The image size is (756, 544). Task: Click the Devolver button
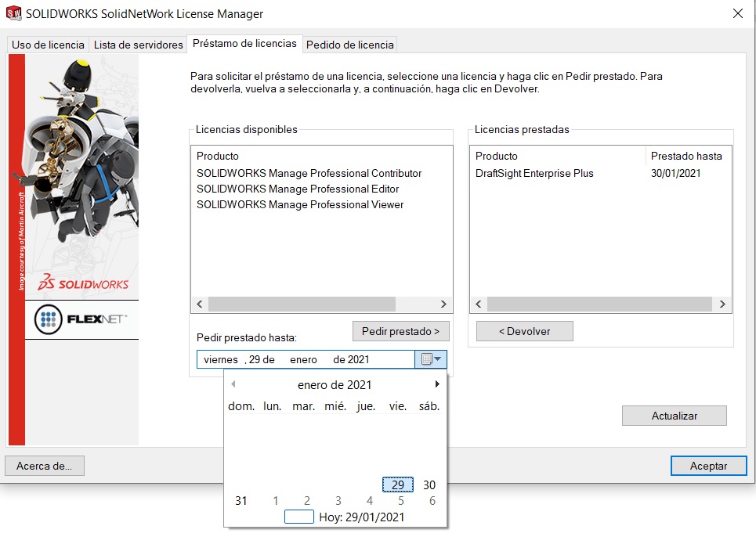click(x=525, y=331)
